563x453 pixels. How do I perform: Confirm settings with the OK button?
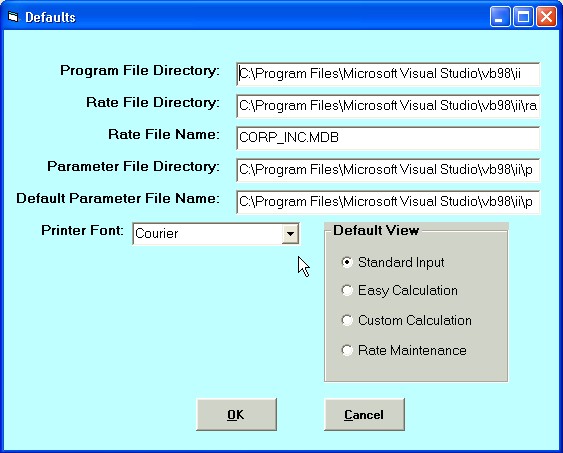pyautogui.click(x=236, y=415)
